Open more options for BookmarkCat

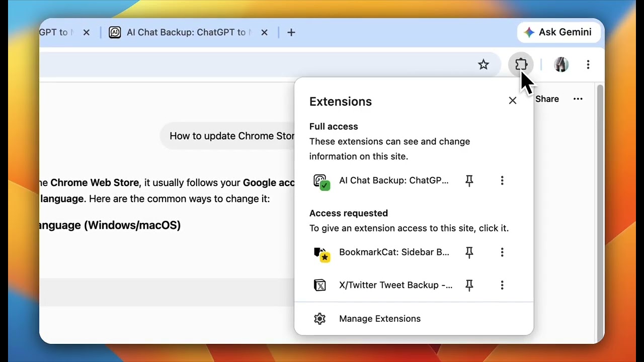click(x=502, y=252)
